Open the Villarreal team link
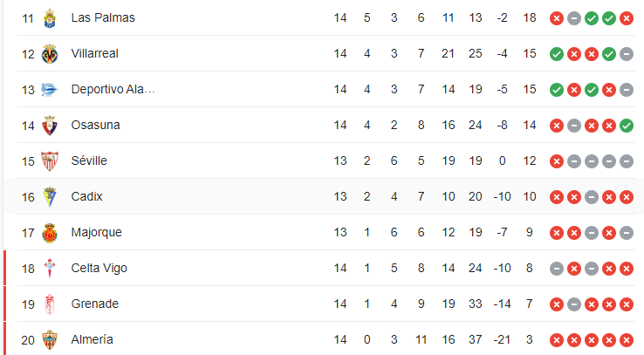Viewport: 644px width, 355px height. coord(94,53)
